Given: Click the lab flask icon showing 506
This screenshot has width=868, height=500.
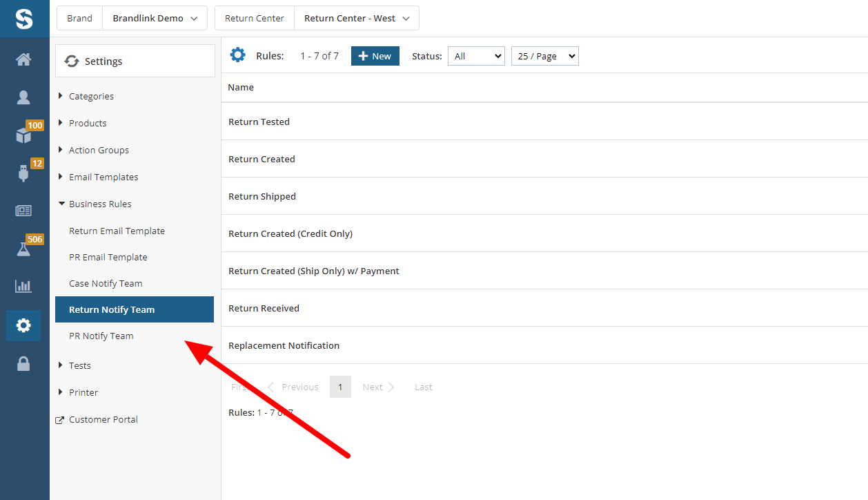Looking at the screenshot, I should click(x=24, y=249).
